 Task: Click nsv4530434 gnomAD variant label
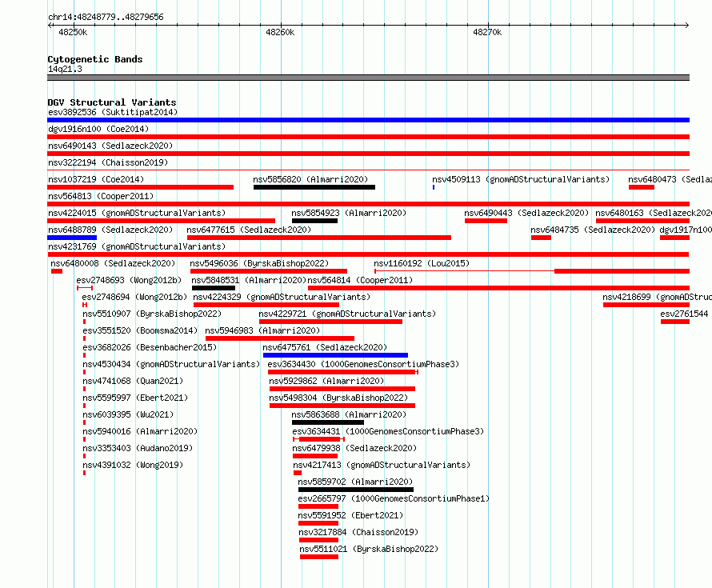click(x=171, y=364)
